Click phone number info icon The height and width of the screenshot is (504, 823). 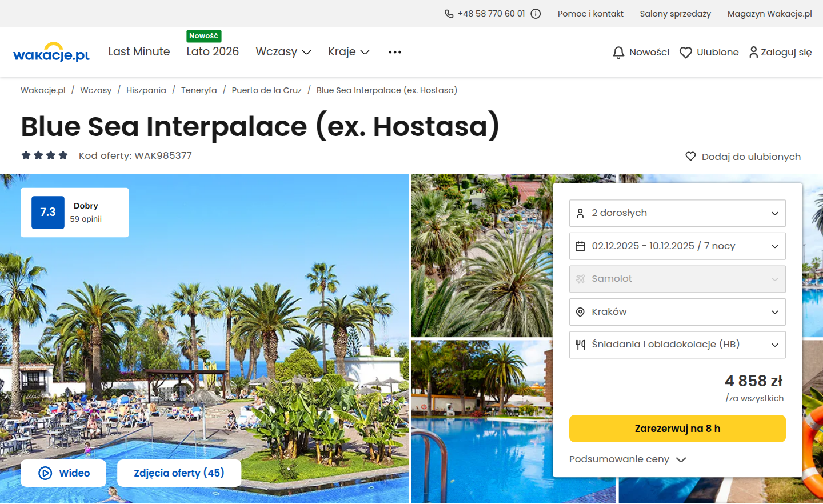[x=536, y=14]
